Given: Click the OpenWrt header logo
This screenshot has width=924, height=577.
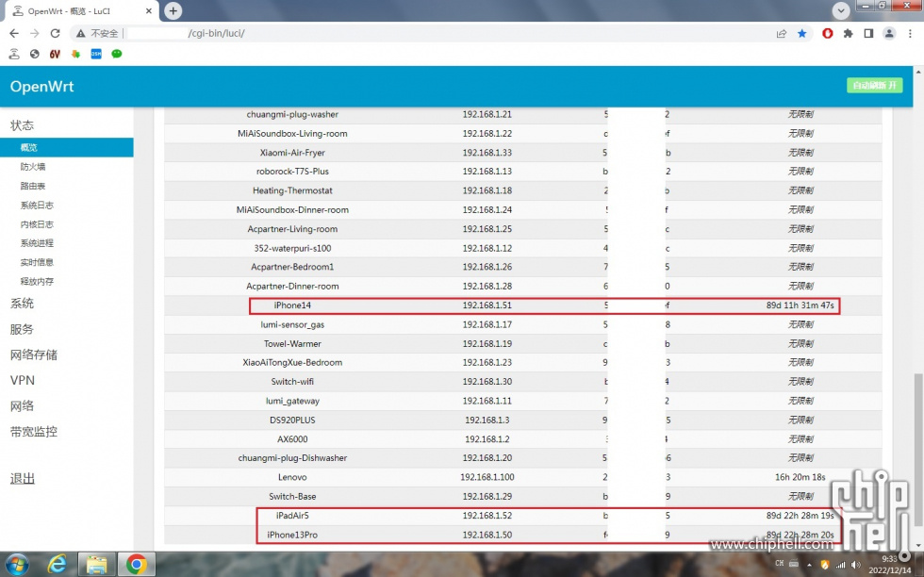Looking at the screenshot, I should 41,86.
